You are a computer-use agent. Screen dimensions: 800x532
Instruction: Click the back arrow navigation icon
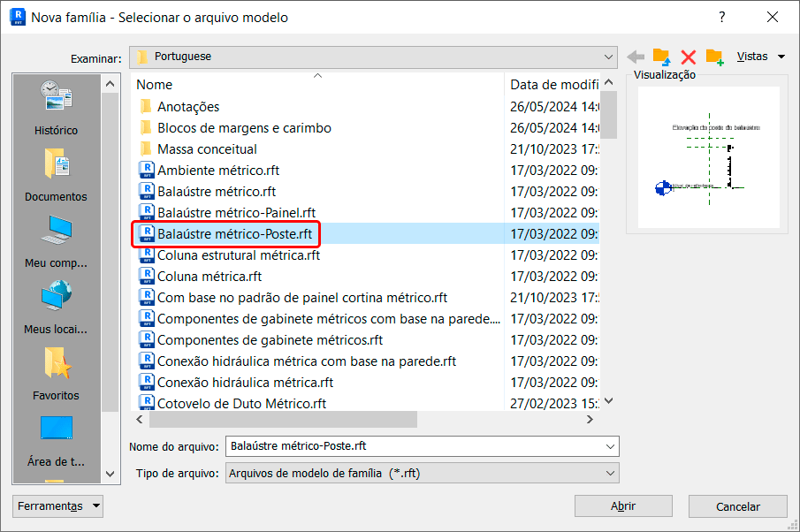click(x=635, y=57)
